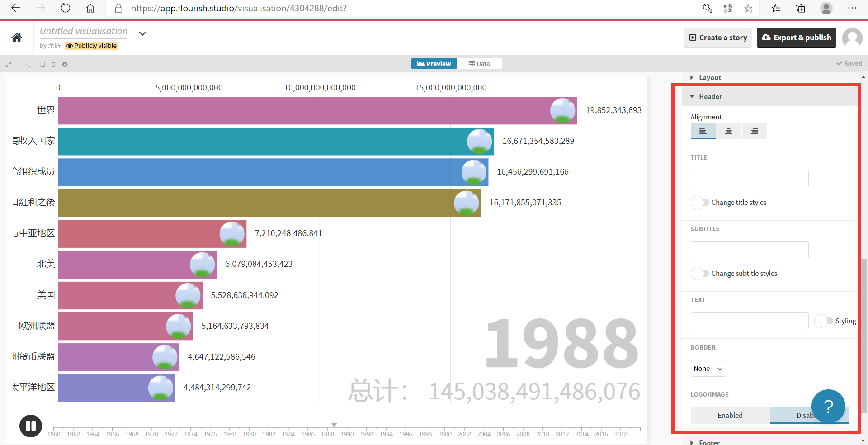Open the browser profile avatar

[x=826, y=8]
